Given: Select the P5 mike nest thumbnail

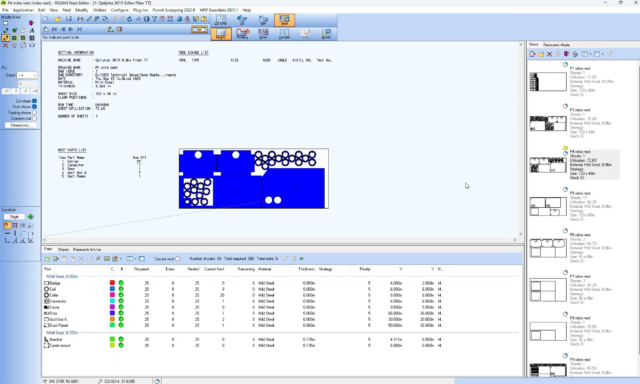Looking at the screenshot, I should [x=548, y=206].
